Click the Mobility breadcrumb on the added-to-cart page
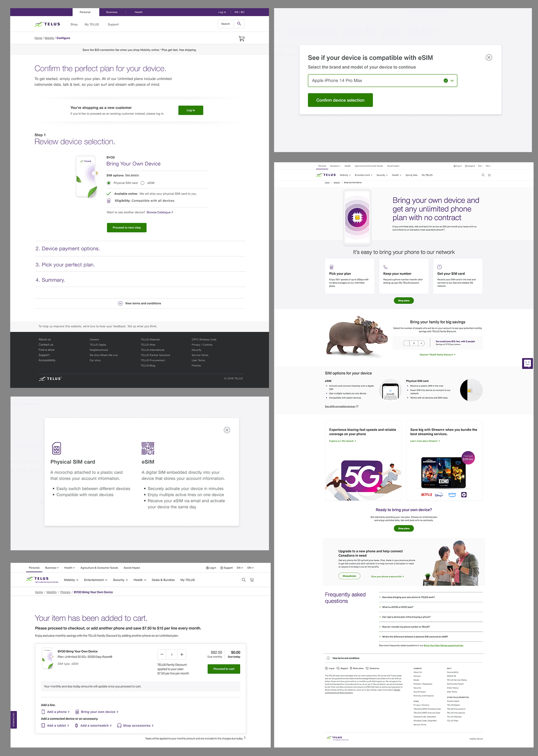The height and width of the screenshot is (756, 538). pyautogui.click(x=52, y=592)
